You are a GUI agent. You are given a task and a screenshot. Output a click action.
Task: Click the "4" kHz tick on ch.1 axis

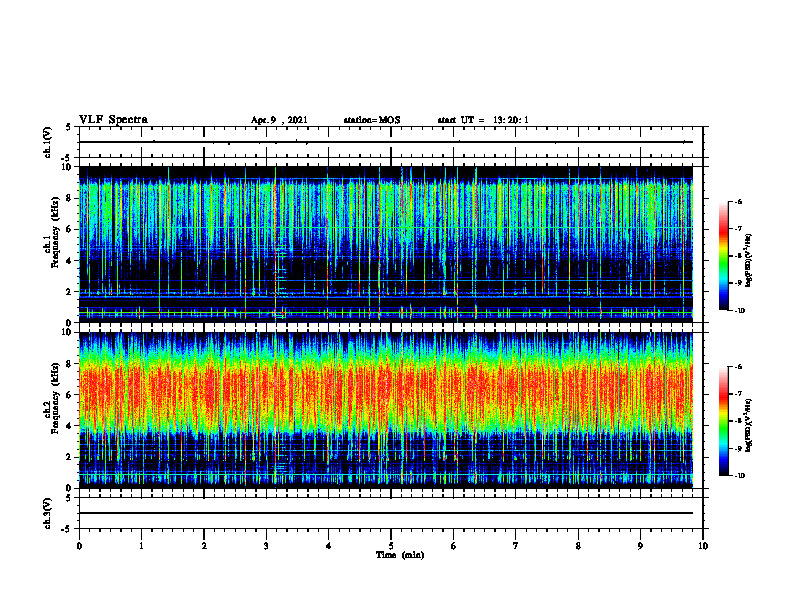70,261
